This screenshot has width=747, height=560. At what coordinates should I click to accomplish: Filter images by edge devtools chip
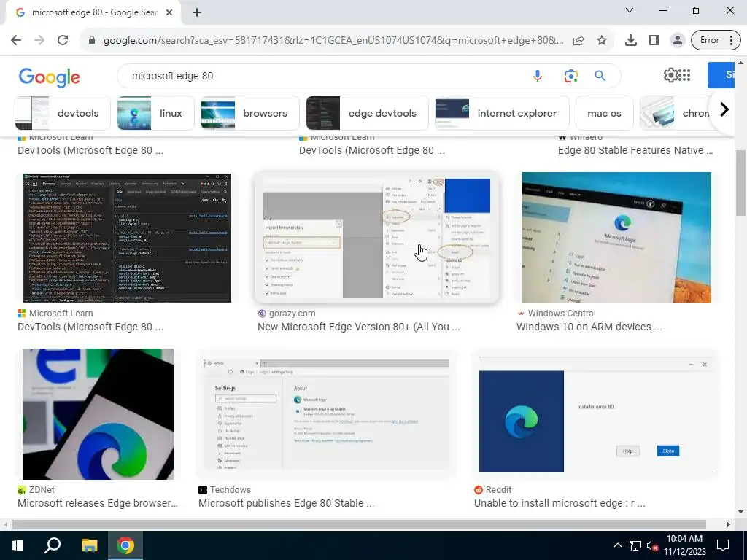[x=367, y=113]
